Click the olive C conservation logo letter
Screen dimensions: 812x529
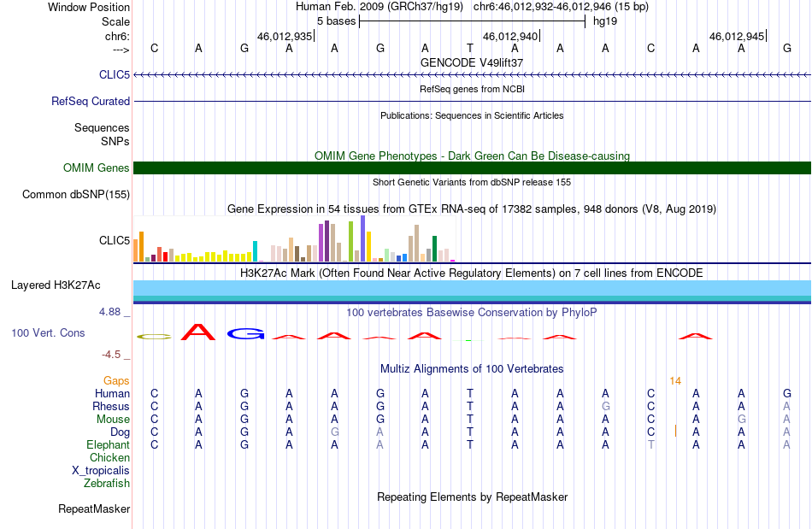[154, 337]
